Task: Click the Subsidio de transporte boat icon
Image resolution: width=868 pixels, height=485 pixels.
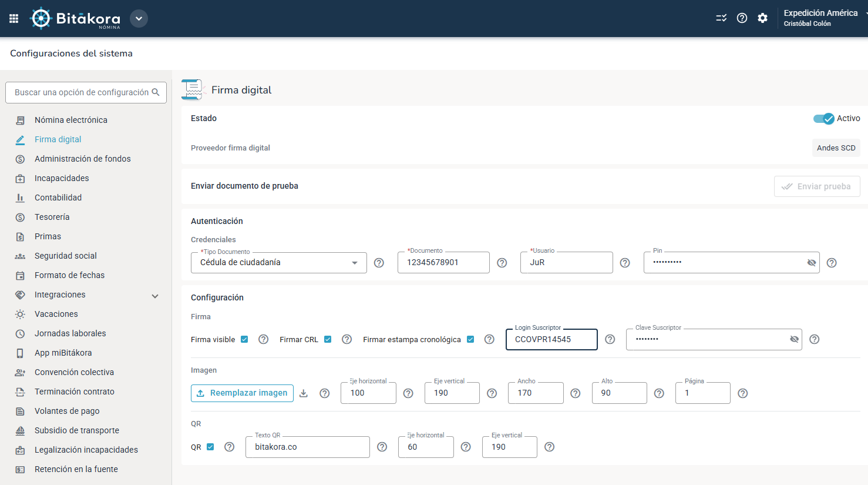Action: pyautogui.click(x=20, y=430)
